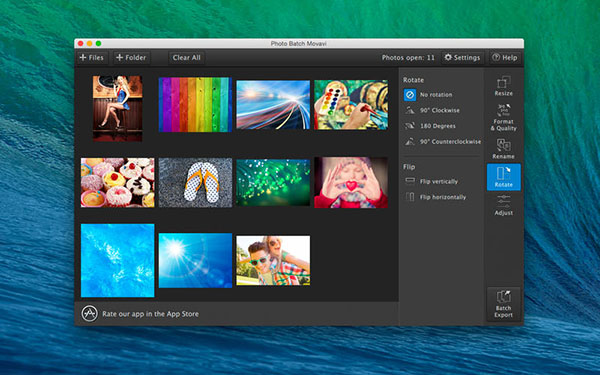The height and width of the screenshot is (375, 600).
Task: Enable Flip vertically
Action: coord(431,181)
